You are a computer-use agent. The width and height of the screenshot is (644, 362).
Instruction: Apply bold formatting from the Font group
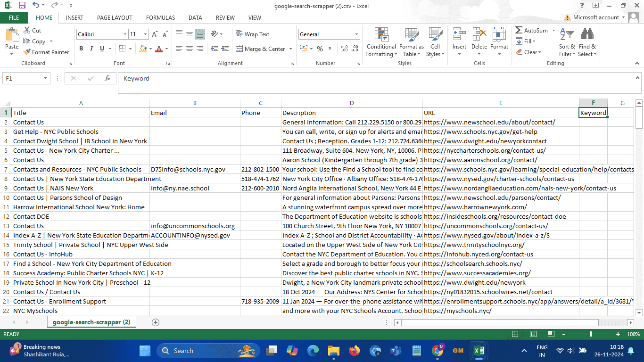81,49
